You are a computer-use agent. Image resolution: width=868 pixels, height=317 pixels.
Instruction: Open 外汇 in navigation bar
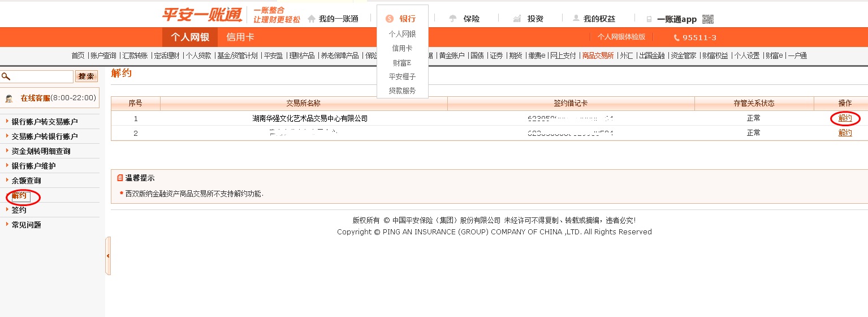click(627, 55)
